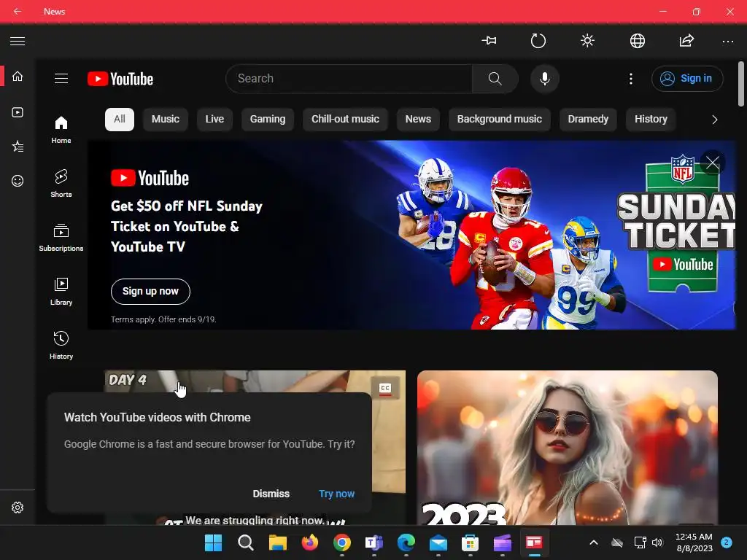
Task: Open the YouTube guide hamburger menu
Action: tap(61, 79)
